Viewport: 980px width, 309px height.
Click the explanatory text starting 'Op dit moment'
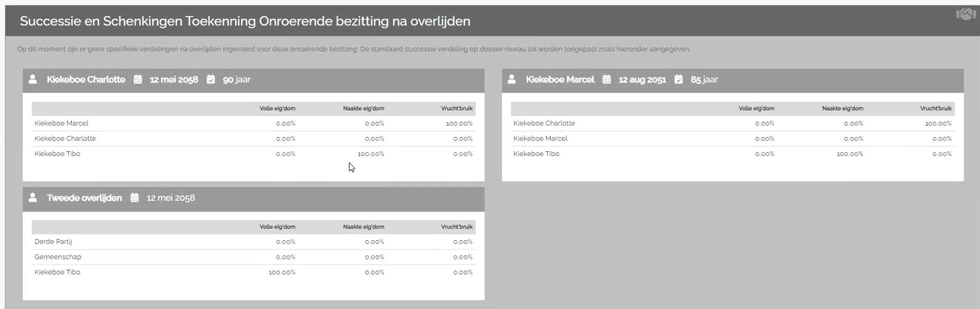coord(354,49)
